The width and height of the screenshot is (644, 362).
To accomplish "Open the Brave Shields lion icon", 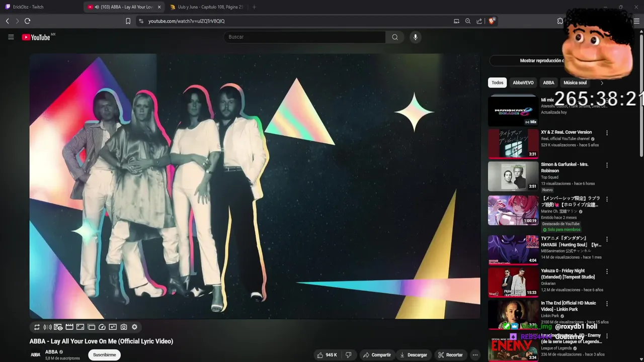I will pyautogui.click(x=492, y=21).
